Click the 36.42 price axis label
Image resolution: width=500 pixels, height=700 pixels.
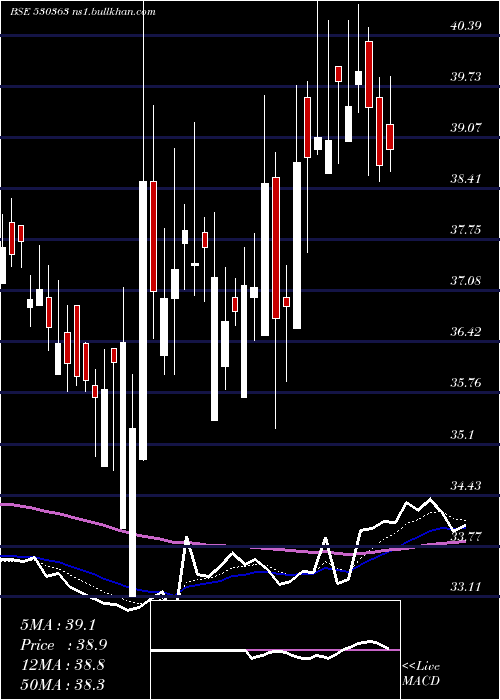pyautogui.click(x=466, y=332)
